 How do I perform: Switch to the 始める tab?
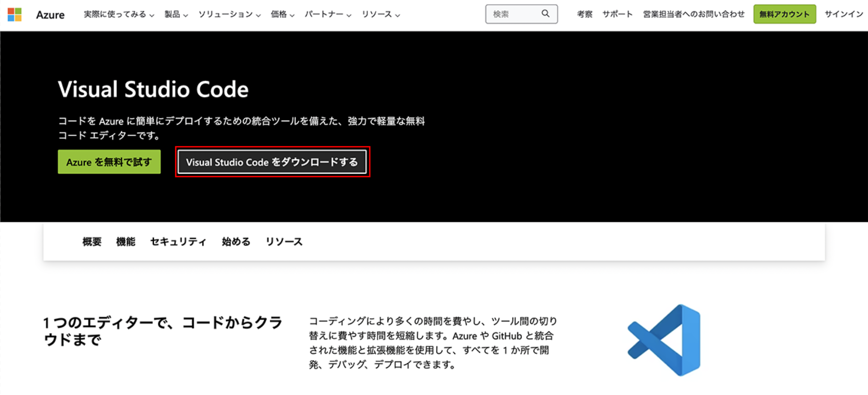point(236,242)
